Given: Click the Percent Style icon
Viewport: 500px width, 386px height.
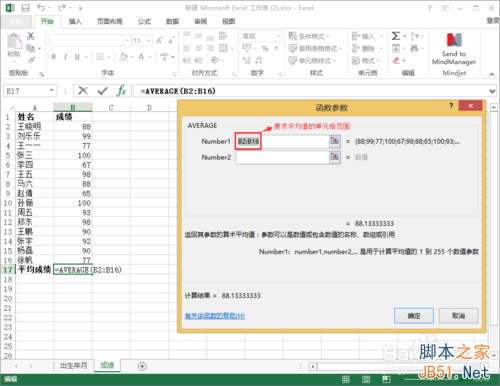Looking at the screenshot, I should click(x=265, y=49).
